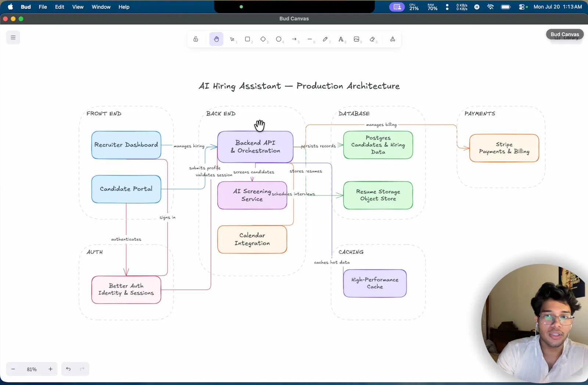This screenshot has height=385, width=588.
Task: Select the Eraser tool
Action: 372,39
